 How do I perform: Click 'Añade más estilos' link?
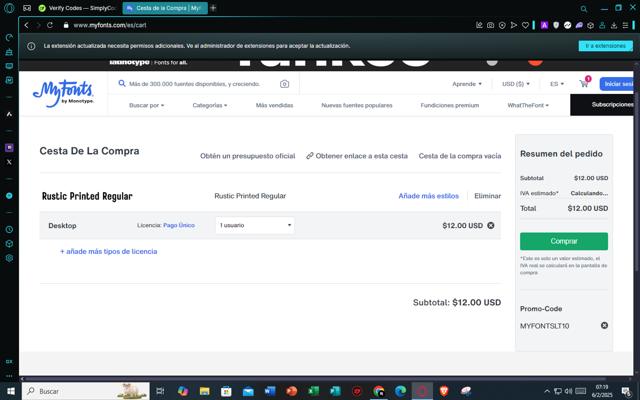(x=429, y=196)
